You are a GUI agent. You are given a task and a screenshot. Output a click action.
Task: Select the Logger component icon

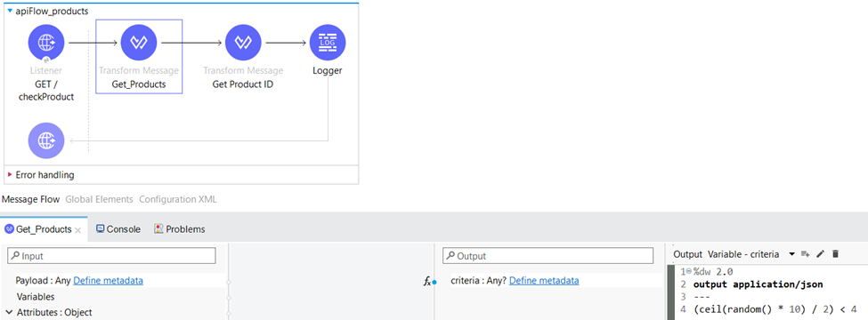pos(327,43)
